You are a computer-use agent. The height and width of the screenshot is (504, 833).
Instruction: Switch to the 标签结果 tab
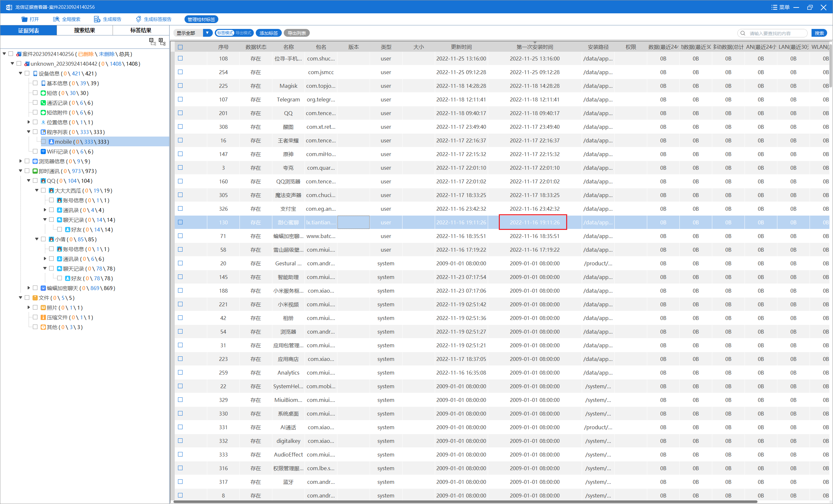click(x=141, y=30)
